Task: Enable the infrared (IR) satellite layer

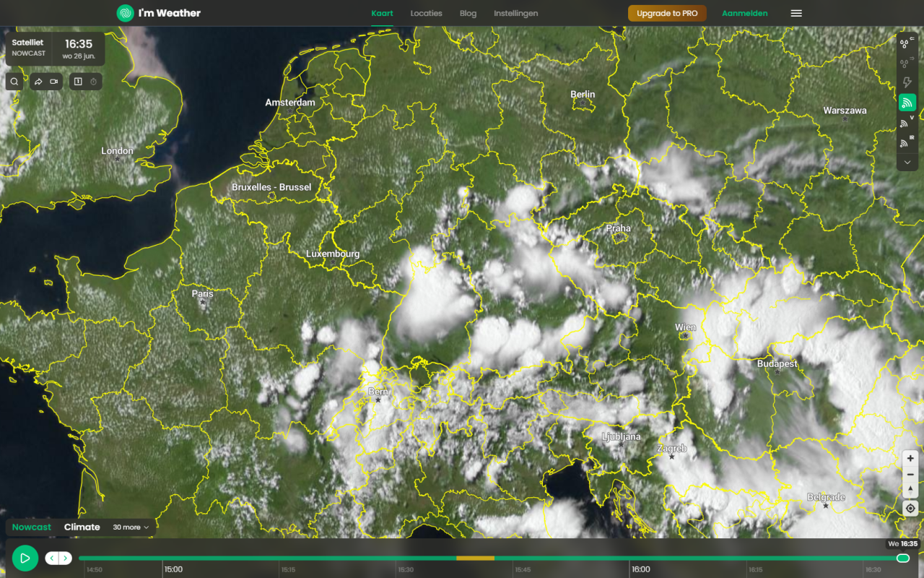Action: coord(907,142)
